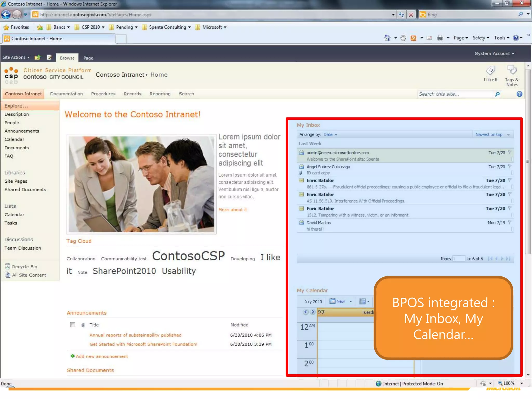Click the Bing search magnifier icon
The width and height of the screenshot is (532, 399).
pos(520,14)
